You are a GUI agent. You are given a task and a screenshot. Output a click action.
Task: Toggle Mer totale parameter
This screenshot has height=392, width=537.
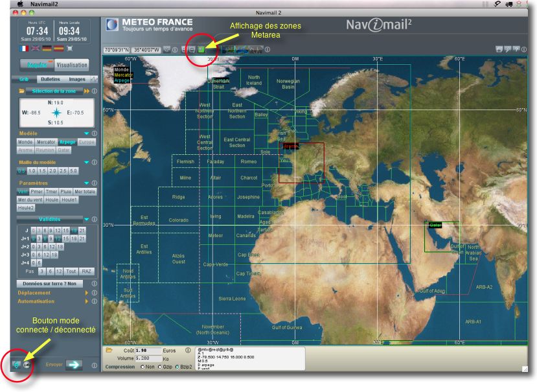[85, 192]
